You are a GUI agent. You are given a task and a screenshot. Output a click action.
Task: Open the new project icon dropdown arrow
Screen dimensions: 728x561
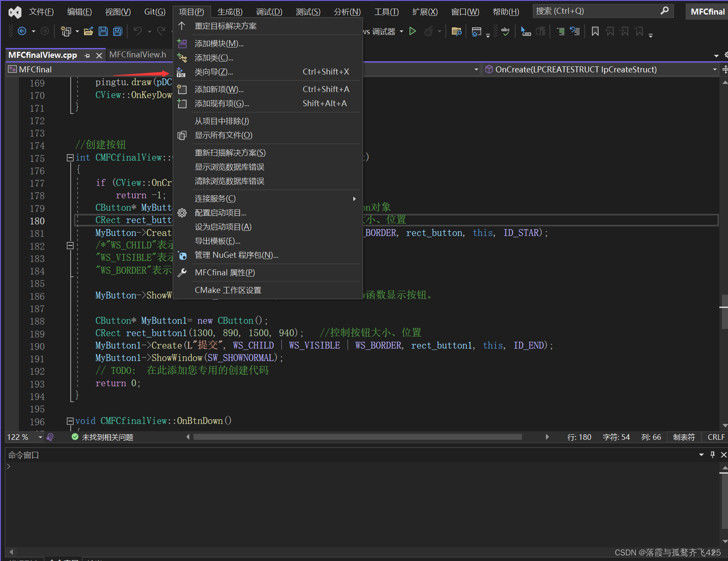click(x=77, y=31)
